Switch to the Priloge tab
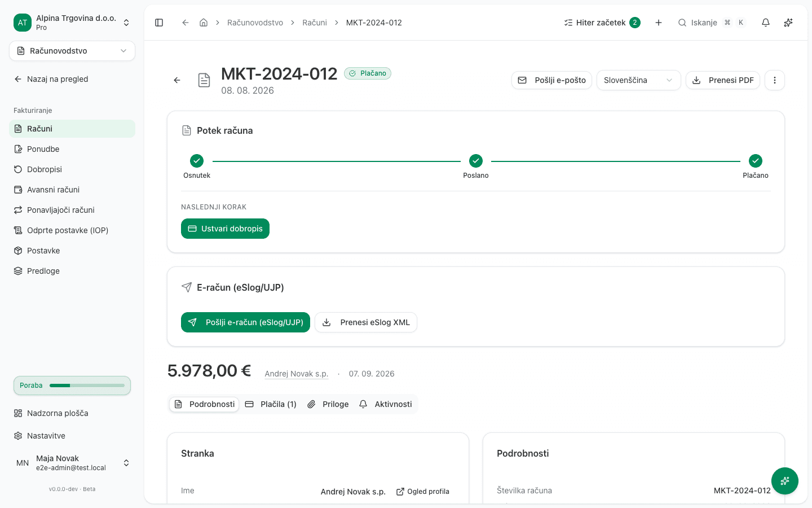 pyautogui.click(x=328, y=404)
